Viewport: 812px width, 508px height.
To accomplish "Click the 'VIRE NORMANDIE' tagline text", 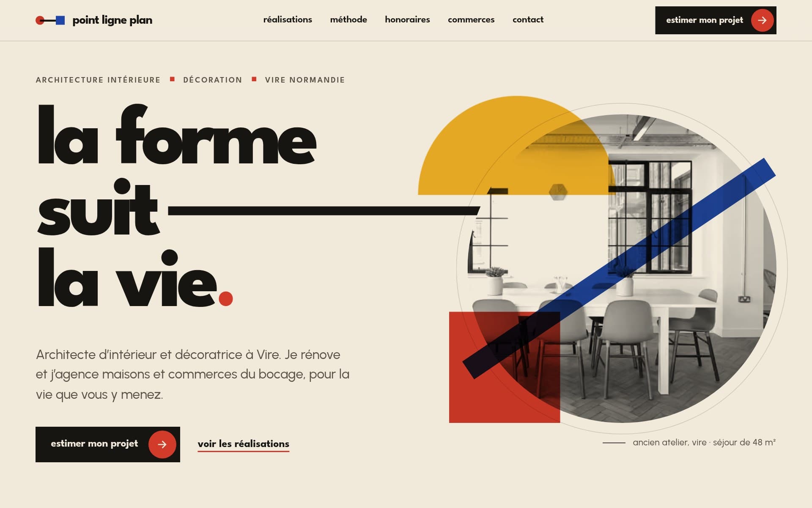I will point(305,80).
